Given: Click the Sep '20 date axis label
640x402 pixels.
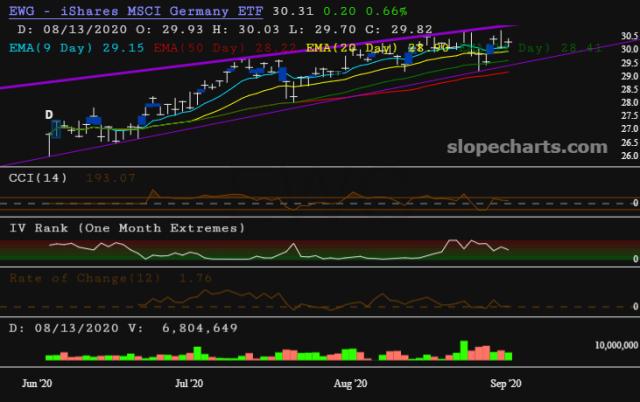Looking at the screenshot, I should pos(503,383).
